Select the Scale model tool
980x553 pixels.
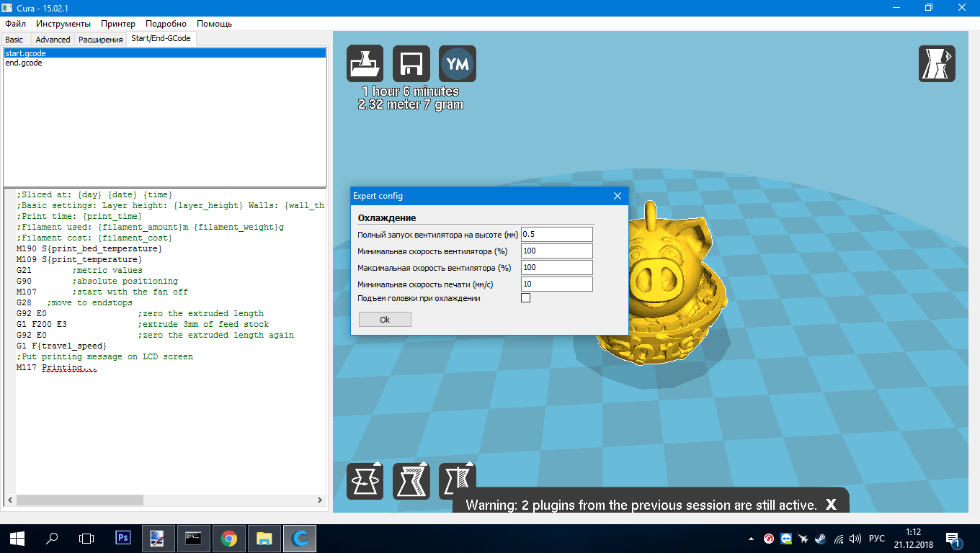tap(411, 481)
